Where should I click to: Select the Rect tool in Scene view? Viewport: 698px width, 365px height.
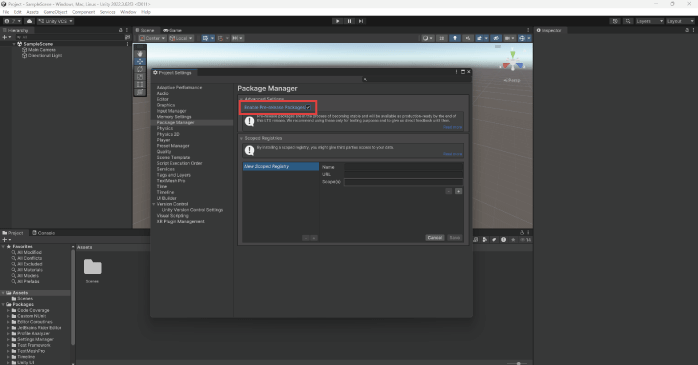[140, 84]
